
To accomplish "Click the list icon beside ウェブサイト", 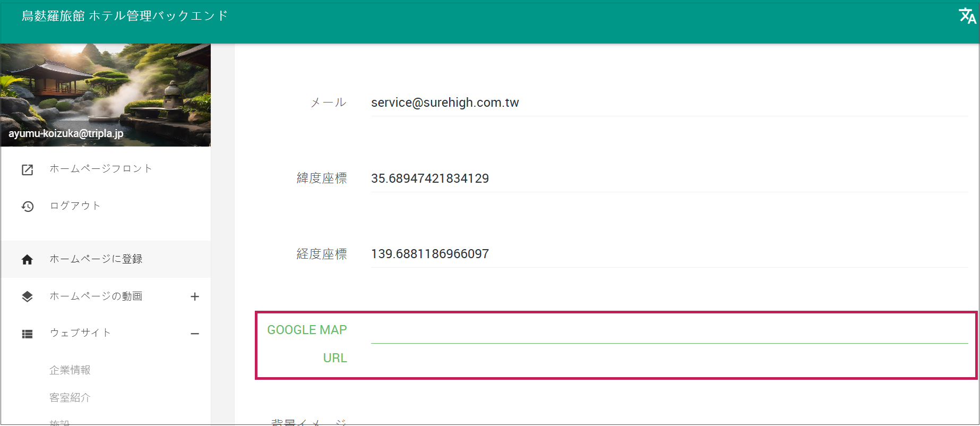I will 27,334.
